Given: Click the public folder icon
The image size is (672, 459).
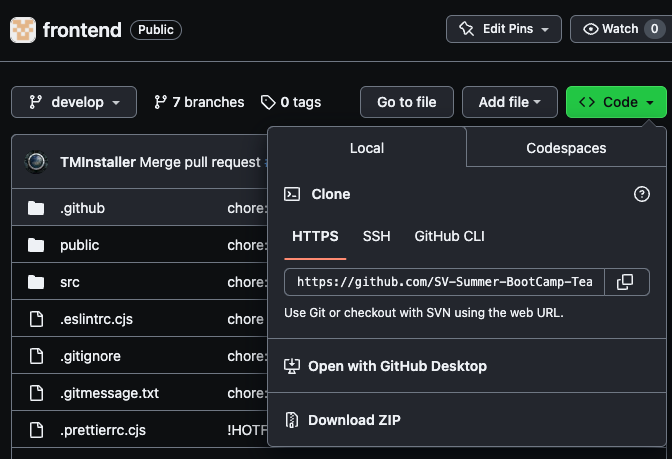Looking at the screenshot, I should click(36, 245).
